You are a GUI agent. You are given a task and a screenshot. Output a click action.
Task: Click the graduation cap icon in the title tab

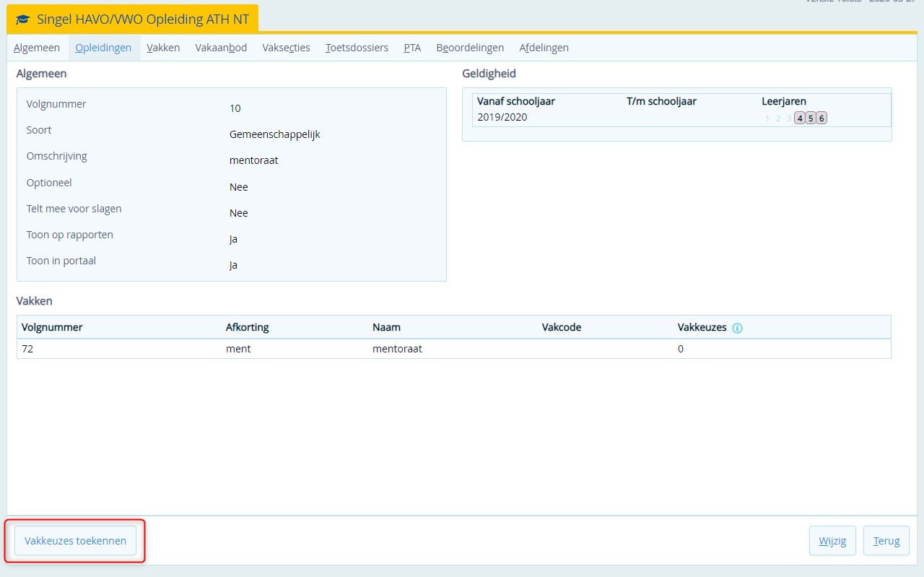[x=23, y=19]
